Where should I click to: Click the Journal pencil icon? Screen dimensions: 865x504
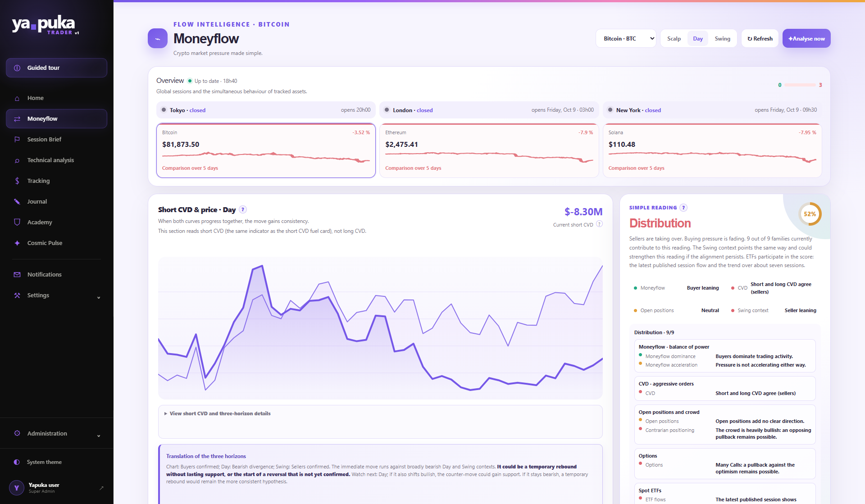pyautogui.click(x=17, y=202)
